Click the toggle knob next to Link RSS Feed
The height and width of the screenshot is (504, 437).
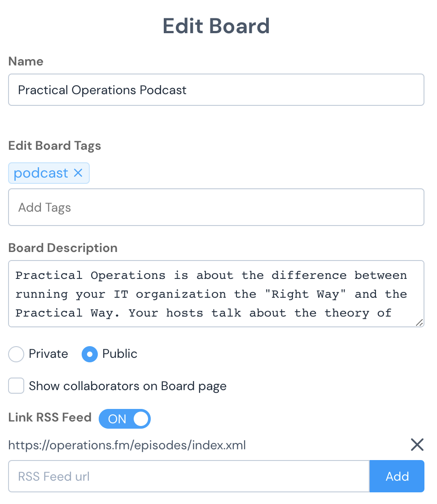click(140, 418)
